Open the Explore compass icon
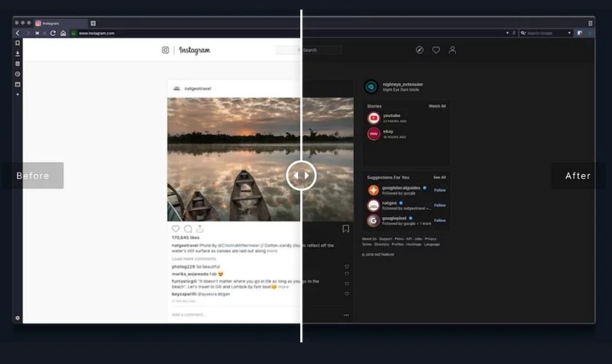The image size is (612, 364). click(420, 50)
